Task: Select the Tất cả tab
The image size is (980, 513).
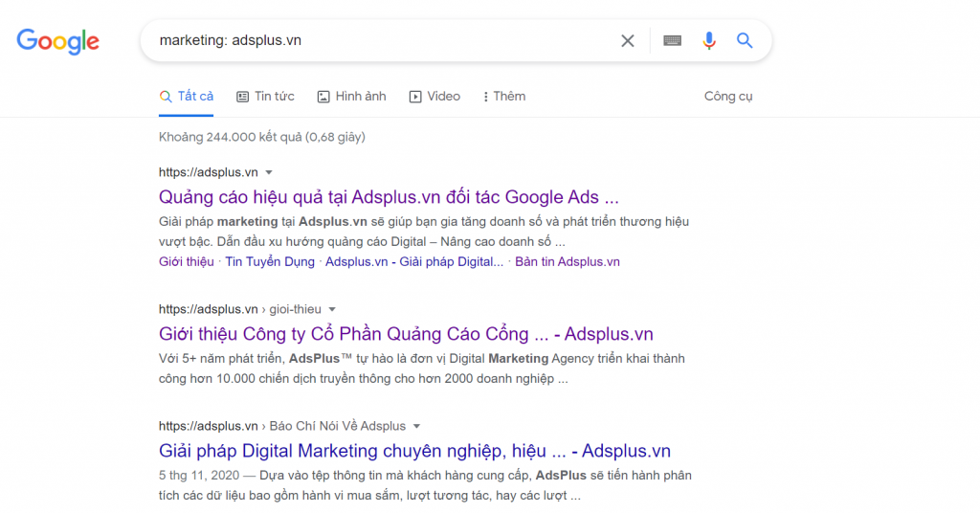Action: tap(187, 97)
